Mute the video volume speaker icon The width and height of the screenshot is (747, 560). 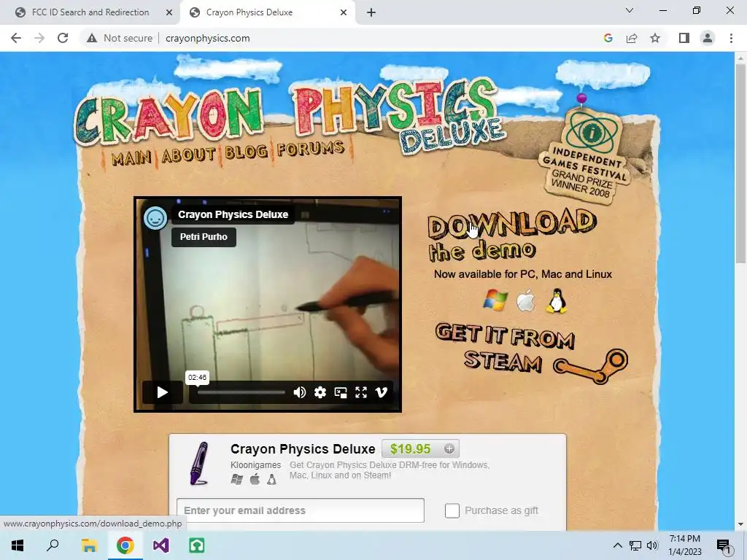point(300,392)
